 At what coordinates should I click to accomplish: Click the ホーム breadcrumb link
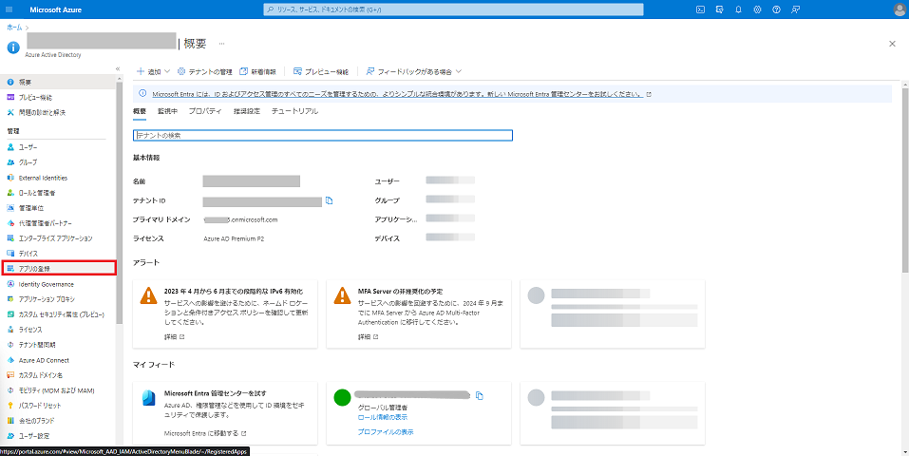click(x=14, y=27)
